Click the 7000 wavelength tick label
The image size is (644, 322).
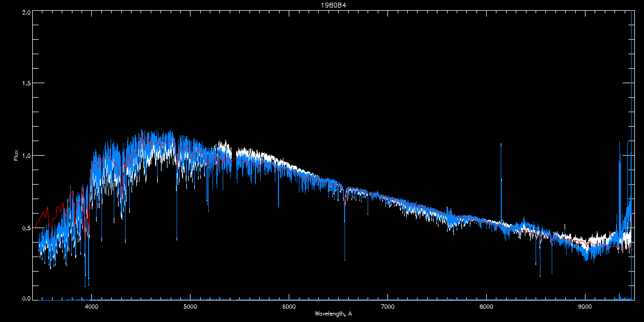[x=387, y=307]
